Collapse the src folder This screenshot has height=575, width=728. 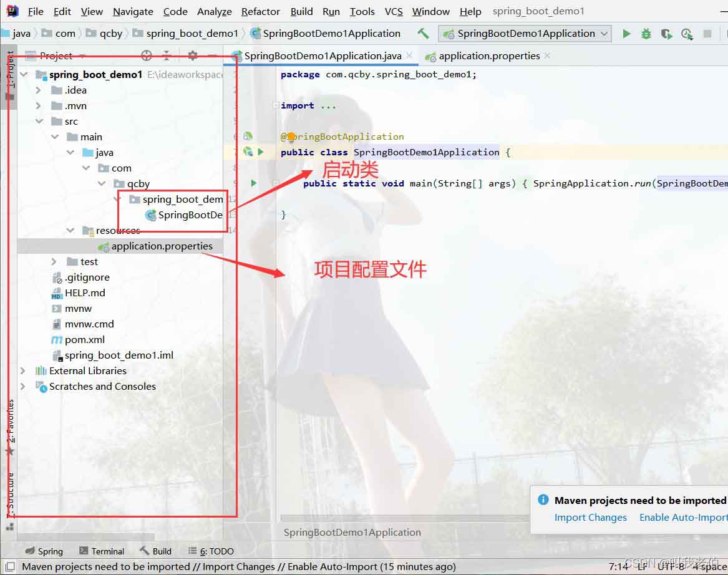coord(39,121)
